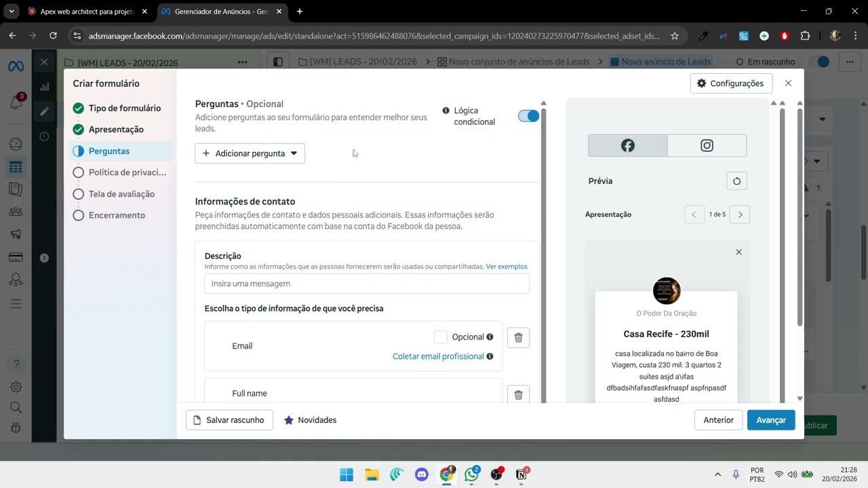
Task: Click the info icon beside Opcional
Action: pos(490,337)
